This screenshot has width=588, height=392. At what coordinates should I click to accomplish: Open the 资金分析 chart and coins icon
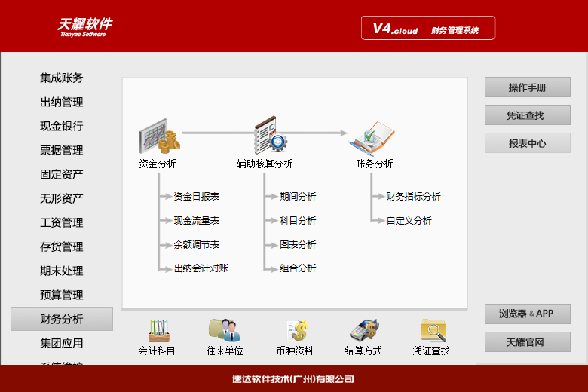(159, 136)
